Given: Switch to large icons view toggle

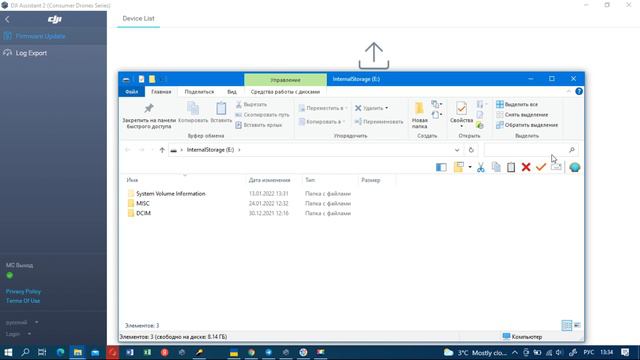Looking at the screenshot, I should [577, 325].
